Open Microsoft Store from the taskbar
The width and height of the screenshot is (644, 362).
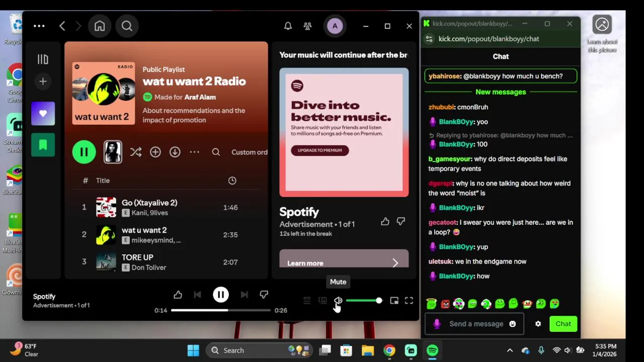click(x=346, y=350)
